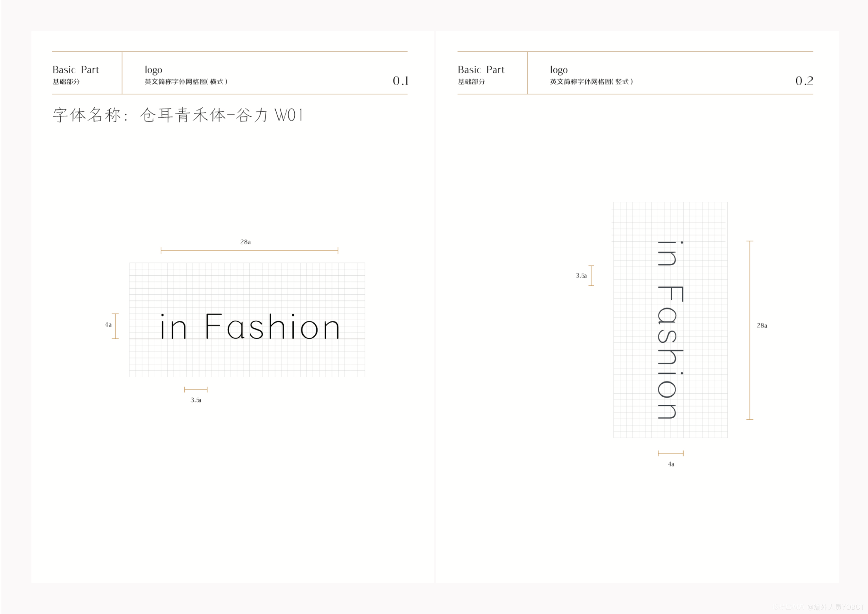This screenshot has height=614, width=868.
Task: Click "Basic Part" heading on page 0.2
Action: 481,69
